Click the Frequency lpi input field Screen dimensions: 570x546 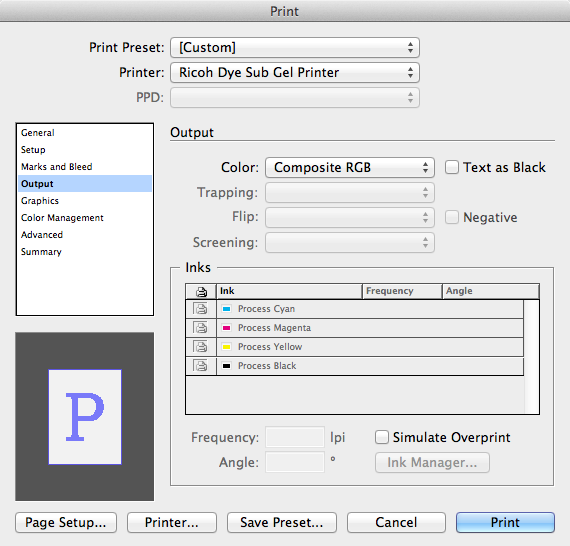(295, 437)
